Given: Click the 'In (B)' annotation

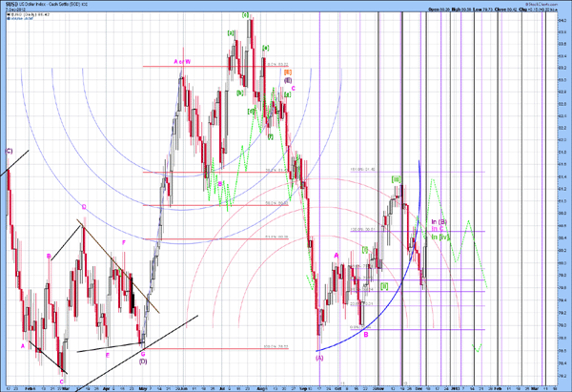Looking at the screenshot, I should point(439,222).
